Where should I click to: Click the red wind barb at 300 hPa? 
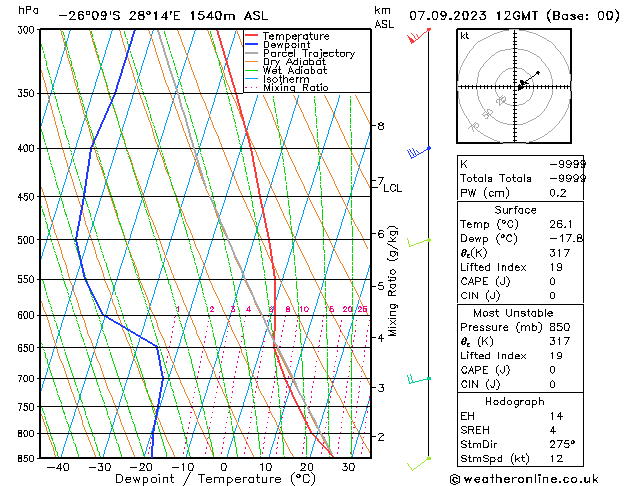pyautogui.click(x=418, y=36)
